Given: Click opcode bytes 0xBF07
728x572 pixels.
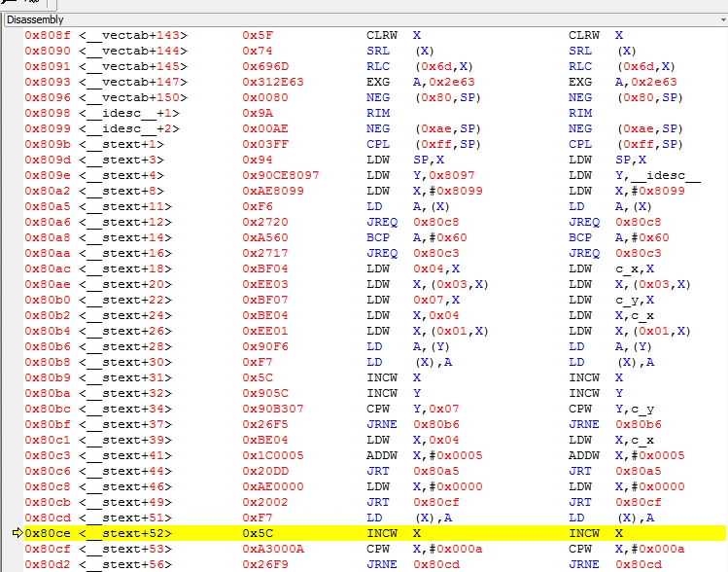Looking at the screenshot, I should pyautogui.click(x=265, y=300).
